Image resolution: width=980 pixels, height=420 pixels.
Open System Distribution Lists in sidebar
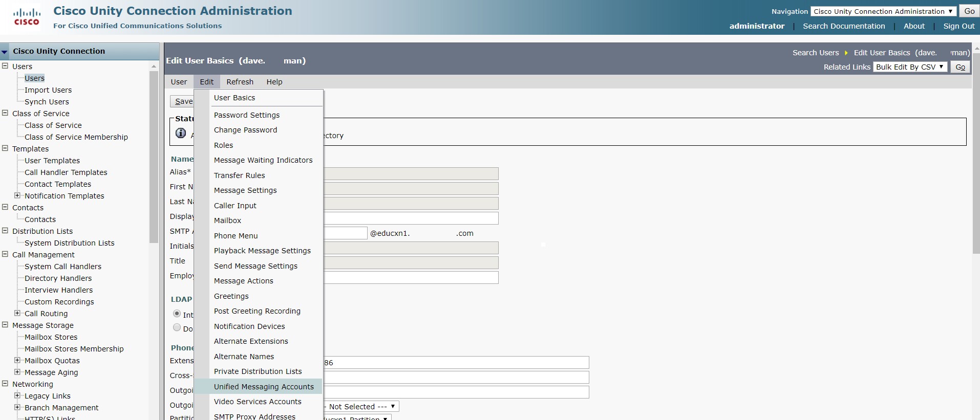70,243
